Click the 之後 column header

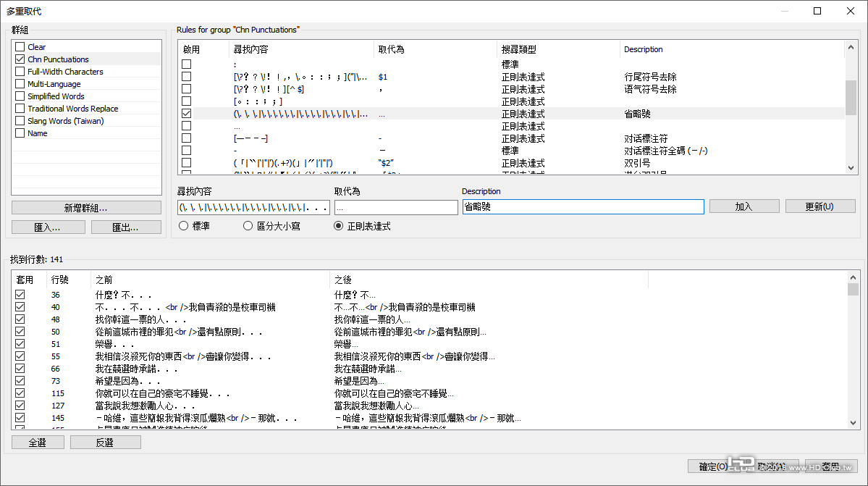pyautogui.click(x=489, y=280)
